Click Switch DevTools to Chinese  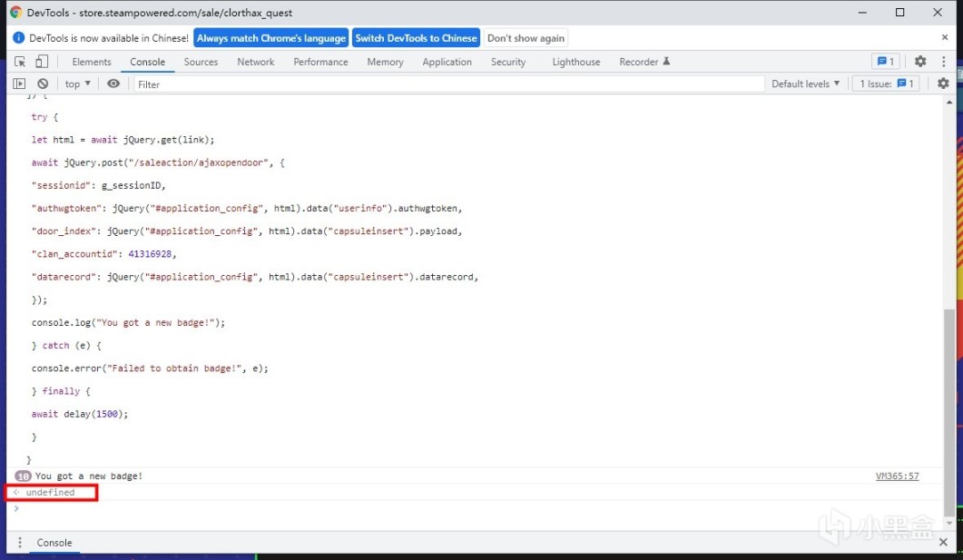pos(416,38)
